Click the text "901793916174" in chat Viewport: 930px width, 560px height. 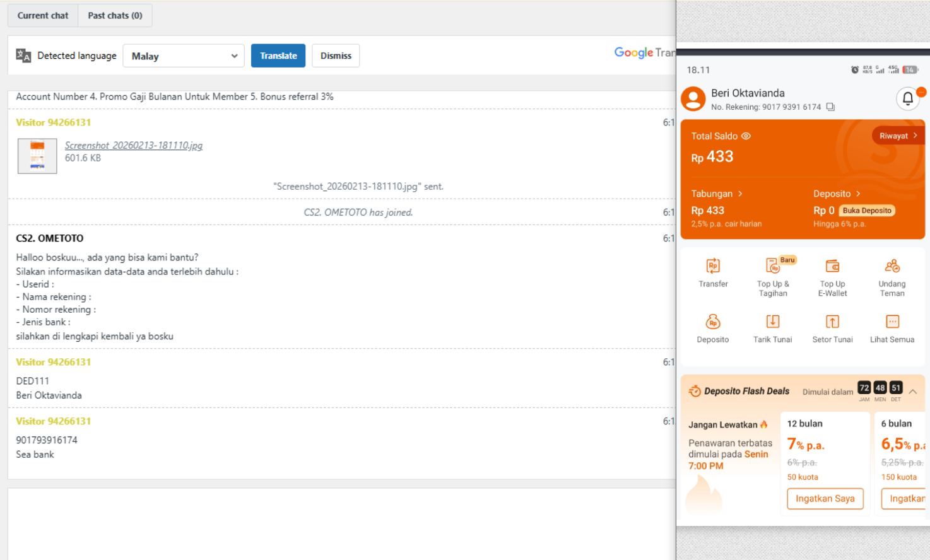(x=47, y=440)
